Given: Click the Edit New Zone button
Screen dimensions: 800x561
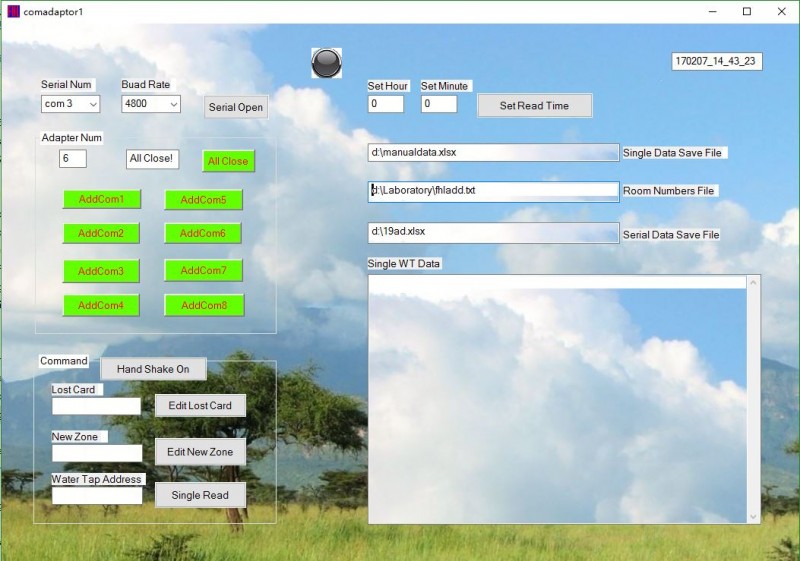Looking at the screenshot, I should pos(200,452).
